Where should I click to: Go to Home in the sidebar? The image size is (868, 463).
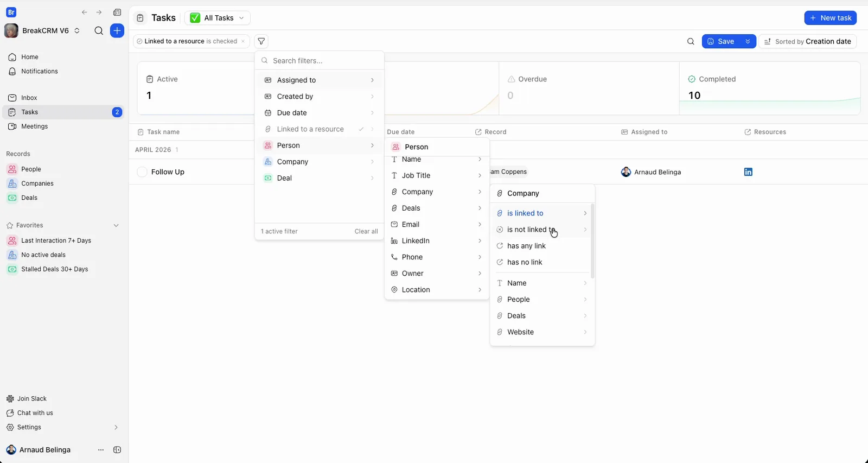coord(63,57)
